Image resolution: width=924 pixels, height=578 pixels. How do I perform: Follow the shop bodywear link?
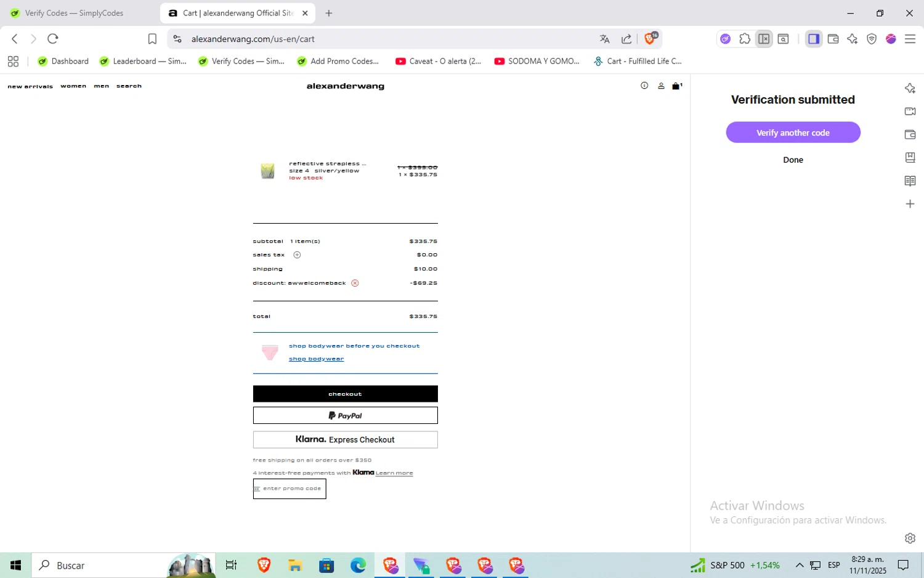point(316,359)
